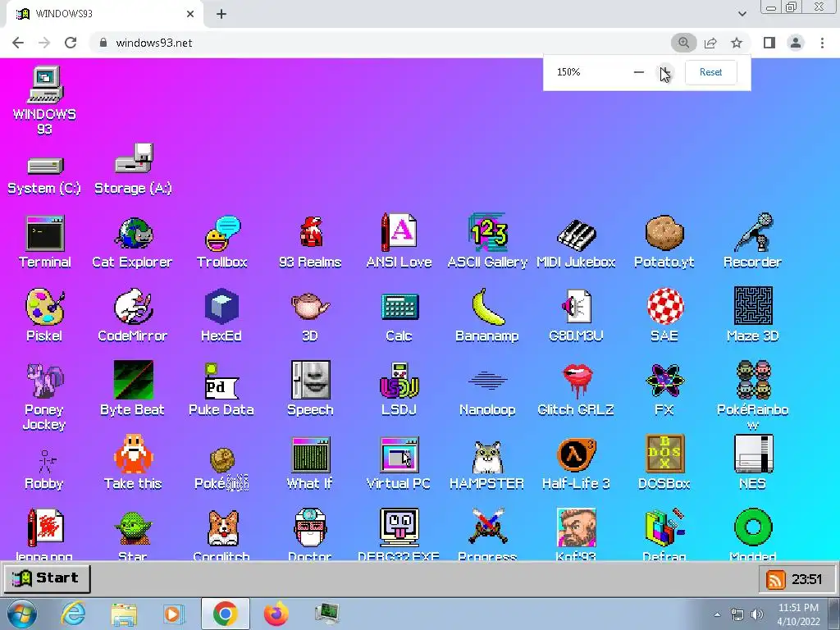Open the Storage (A:) floppy drive icon
This screenshot has width=840, height=630.
pyautogui.click(x=134, y=158)
